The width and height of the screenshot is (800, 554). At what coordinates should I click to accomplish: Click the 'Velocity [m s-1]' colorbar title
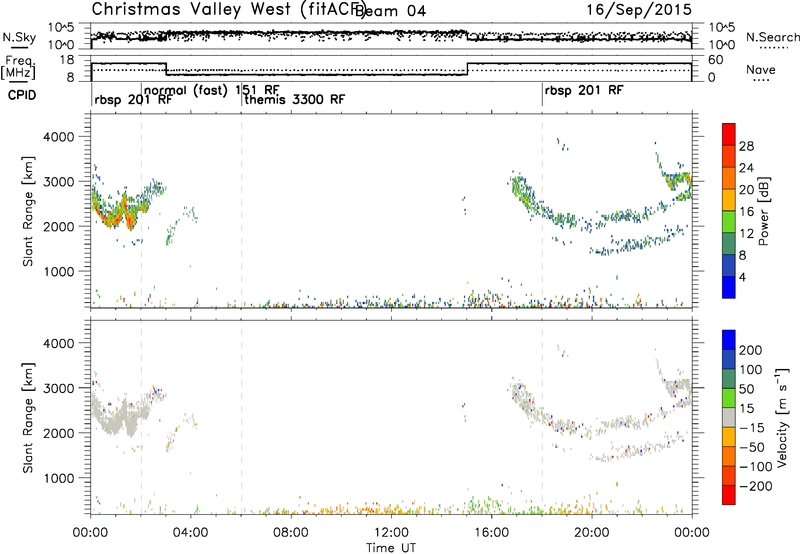pyautogui.click(x=782, y=418)
